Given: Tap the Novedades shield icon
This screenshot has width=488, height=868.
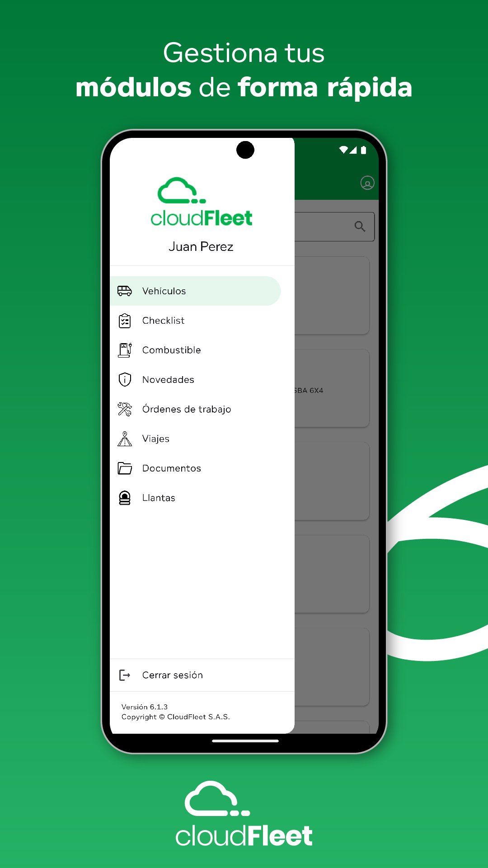Looking at the screenshot, I should coord(124,380).
